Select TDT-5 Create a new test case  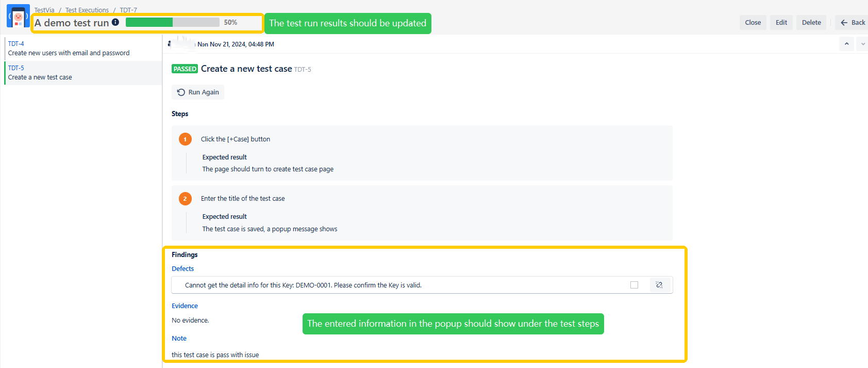click(40, 73)
